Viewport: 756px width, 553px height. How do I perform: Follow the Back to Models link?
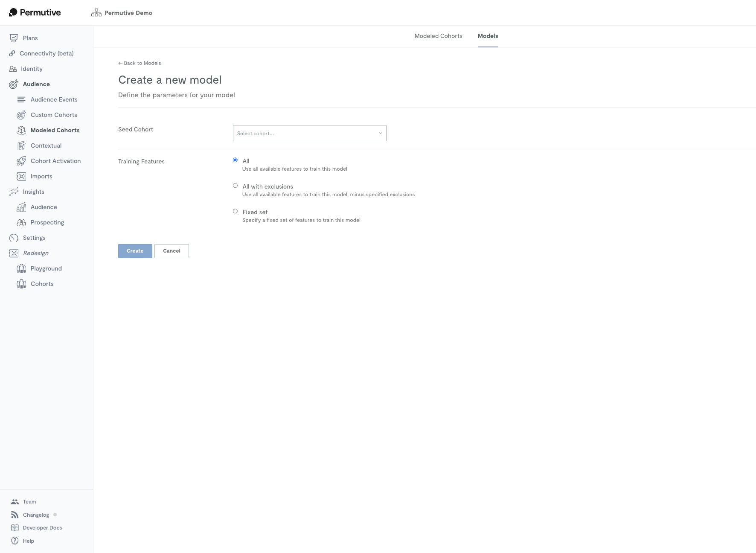140,63
